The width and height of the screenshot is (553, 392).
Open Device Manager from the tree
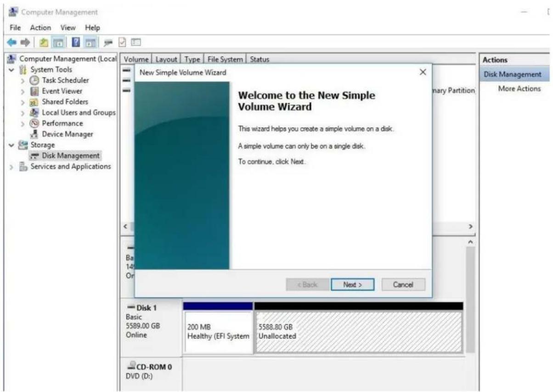tap(62, 134)
